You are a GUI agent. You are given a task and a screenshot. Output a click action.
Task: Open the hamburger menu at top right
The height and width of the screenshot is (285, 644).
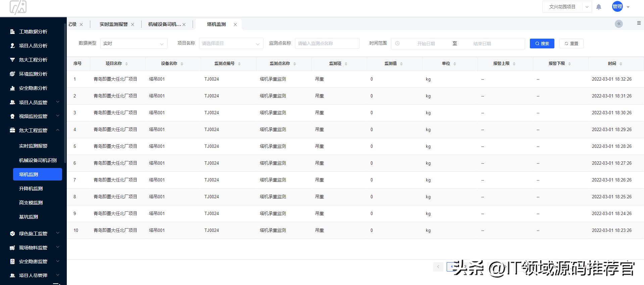click(x=639, y=23)
